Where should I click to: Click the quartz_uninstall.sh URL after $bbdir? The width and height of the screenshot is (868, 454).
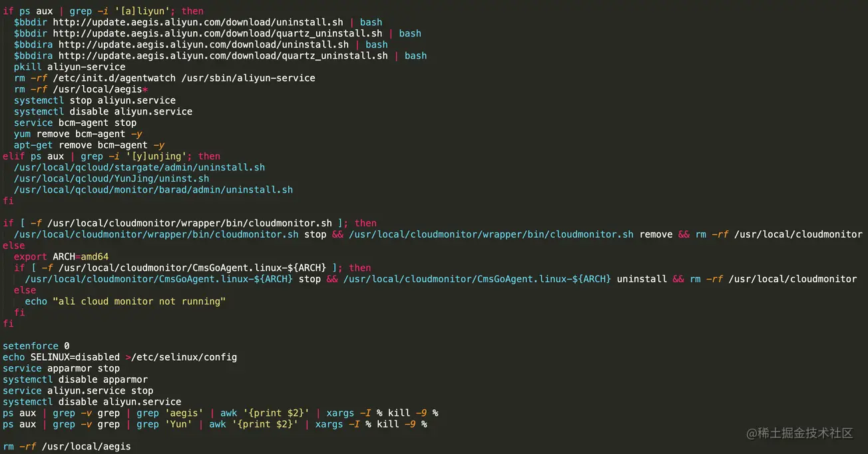tap(217, 33)
